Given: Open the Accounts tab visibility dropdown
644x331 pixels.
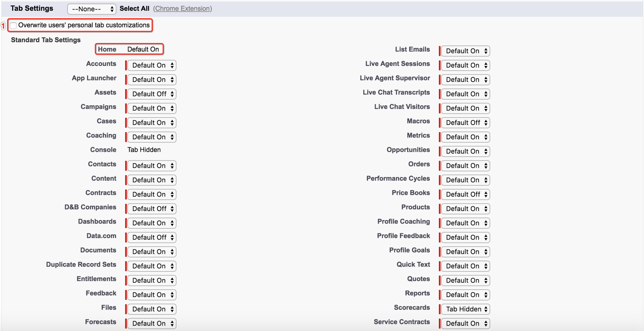Looking at the screenshot, I should tap(152, 65).
